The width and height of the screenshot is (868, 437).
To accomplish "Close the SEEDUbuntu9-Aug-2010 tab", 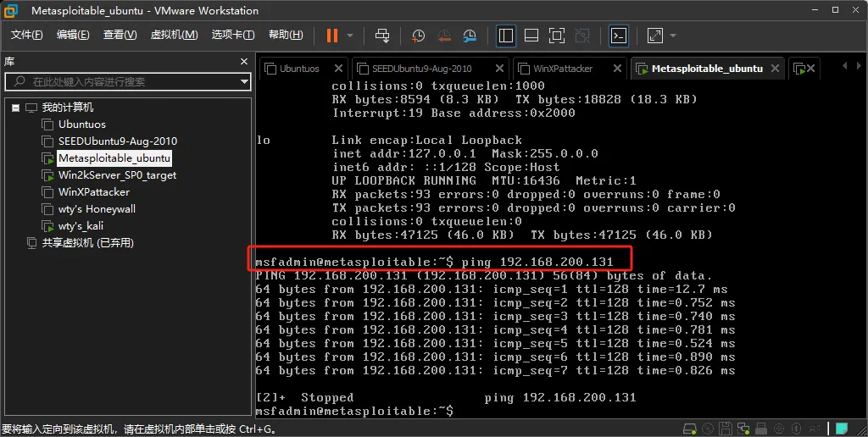I will click(x=498, y=68).
